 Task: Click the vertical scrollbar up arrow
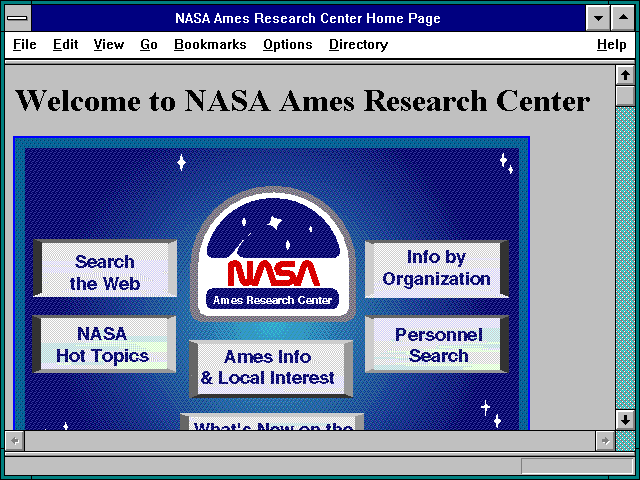[x=625, y=76]
